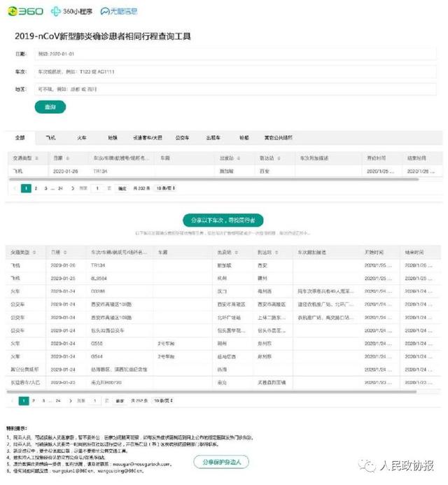Sort upper table by 日期 sort icon

click(x=67, y=158)
